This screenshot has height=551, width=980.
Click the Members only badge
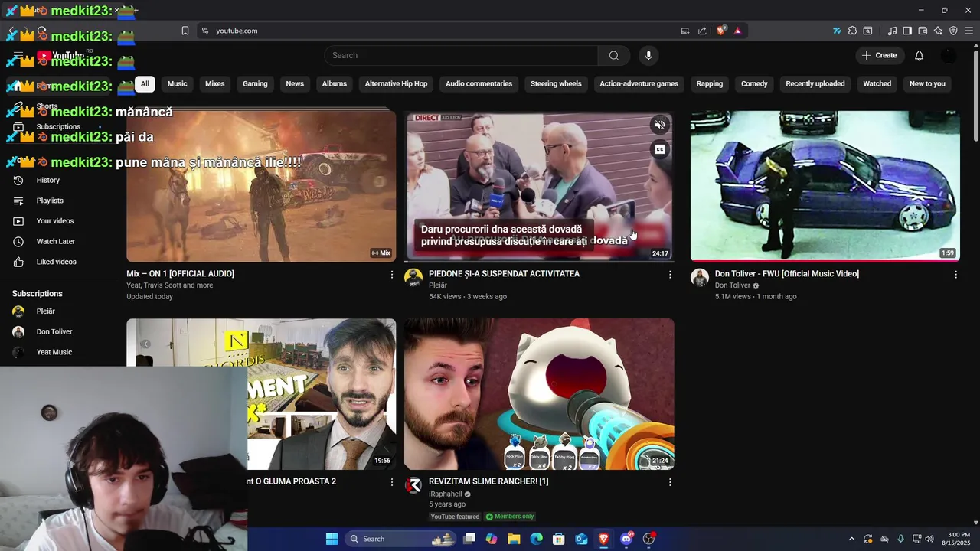click(x=511, y=517)
